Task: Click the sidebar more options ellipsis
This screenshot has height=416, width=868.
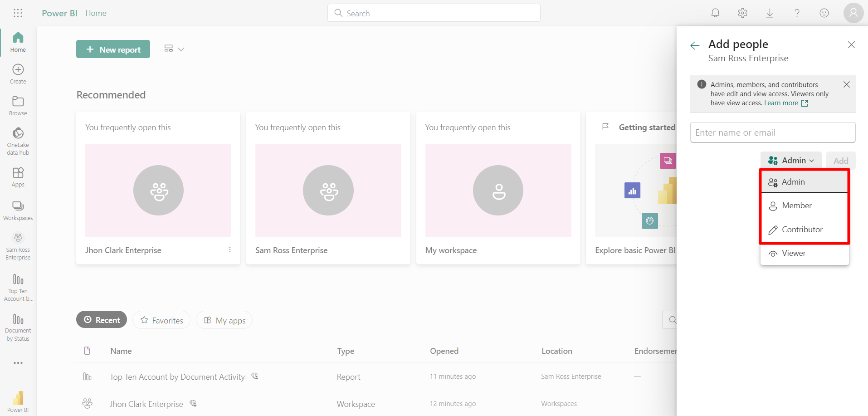Action: coord(18,363)
